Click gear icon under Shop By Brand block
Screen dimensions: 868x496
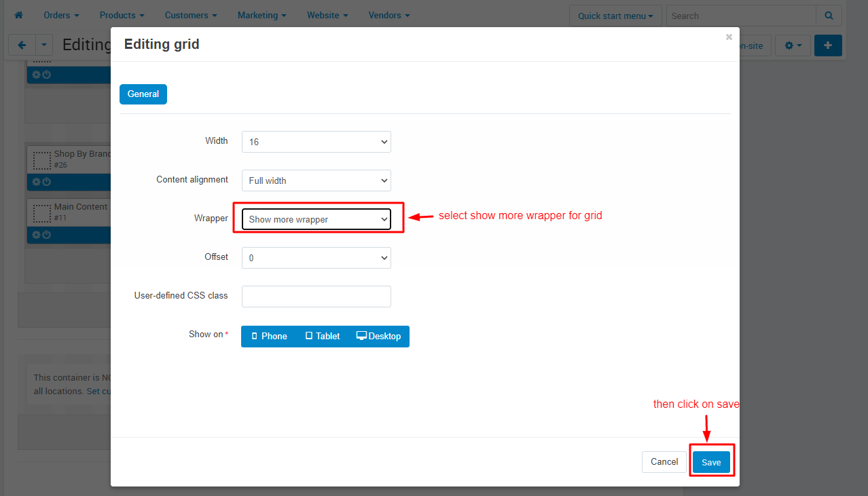pos(36,182)
